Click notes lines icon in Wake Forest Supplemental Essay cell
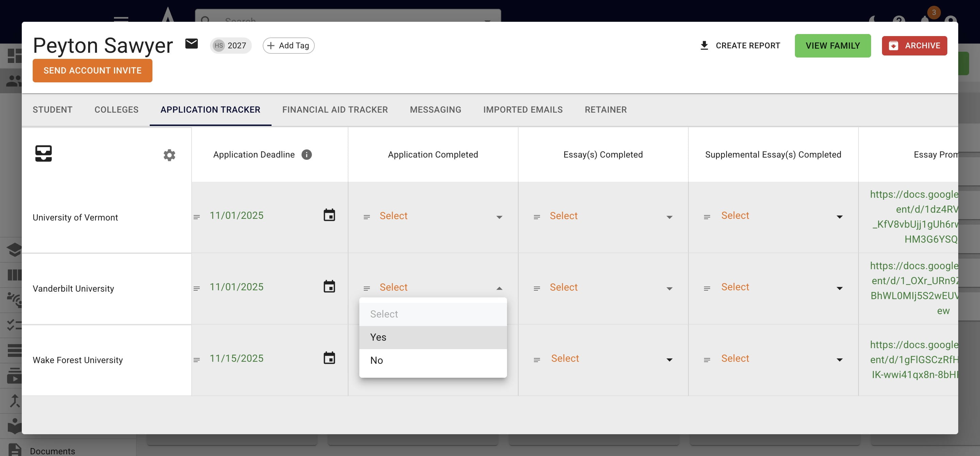Image resolution: width=980 pixels, height=456 pixels. pyautogui.click(x=707, y=360)
